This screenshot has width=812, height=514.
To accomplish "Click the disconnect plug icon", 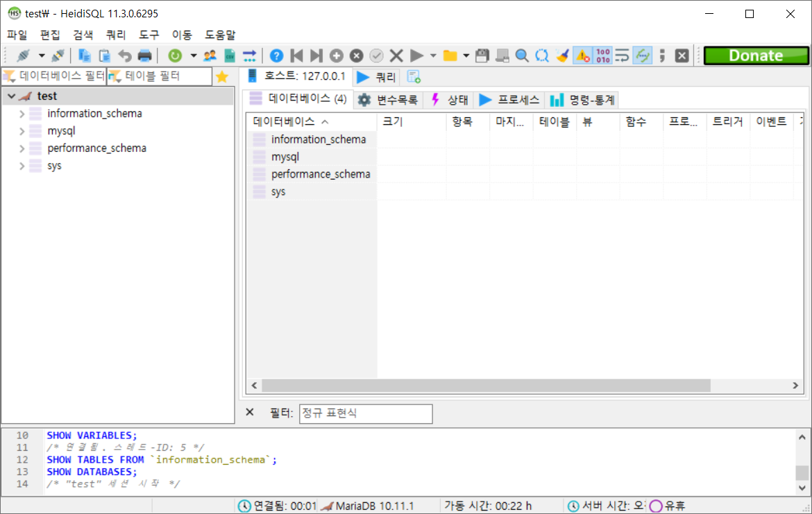I will [58, 55].
